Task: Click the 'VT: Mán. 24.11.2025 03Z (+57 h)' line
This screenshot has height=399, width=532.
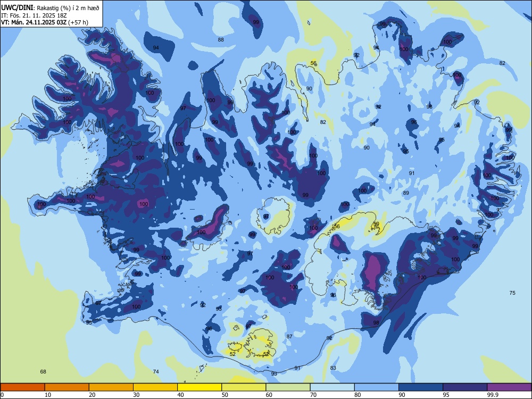Action: (45, 22)
